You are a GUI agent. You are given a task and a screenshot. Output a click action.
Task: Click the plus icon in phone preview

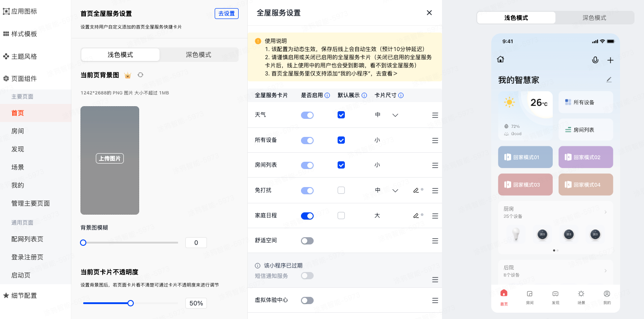point(610,60)
